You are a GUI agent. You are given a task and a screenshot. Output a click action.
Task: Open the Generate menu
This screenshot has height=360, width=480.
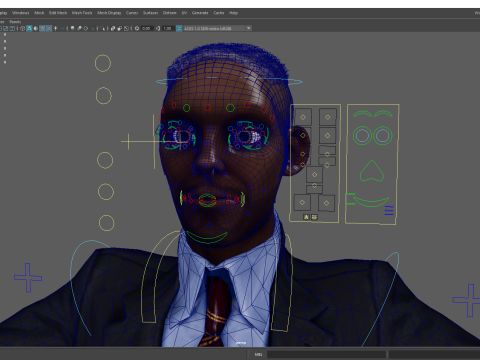click(200, 13)
